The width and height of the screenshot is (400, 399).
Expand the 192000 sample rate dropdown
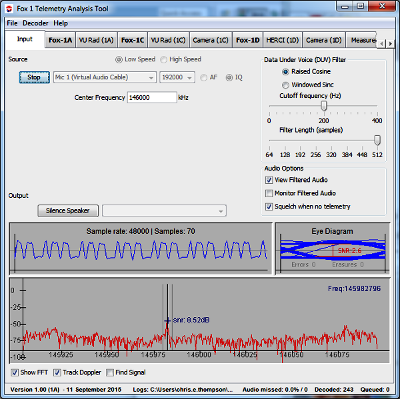(x=177, y=77)
